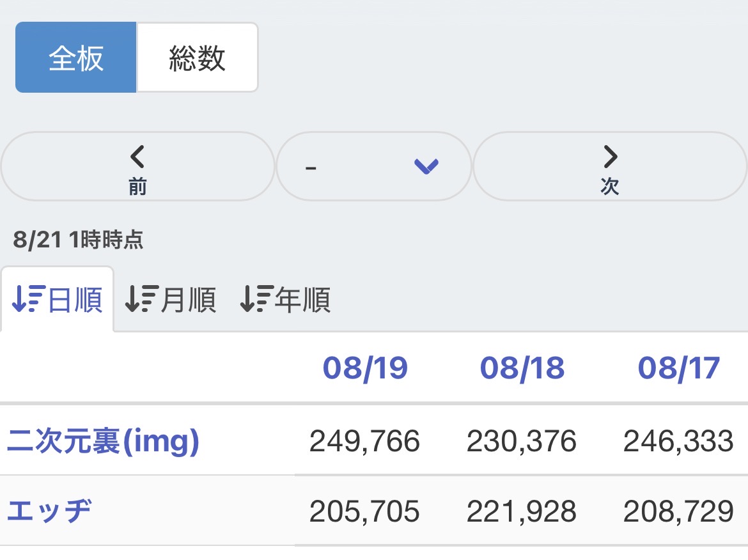Click the 月順 sort-descending icon
Screen dimensions: 748x560
142,299
